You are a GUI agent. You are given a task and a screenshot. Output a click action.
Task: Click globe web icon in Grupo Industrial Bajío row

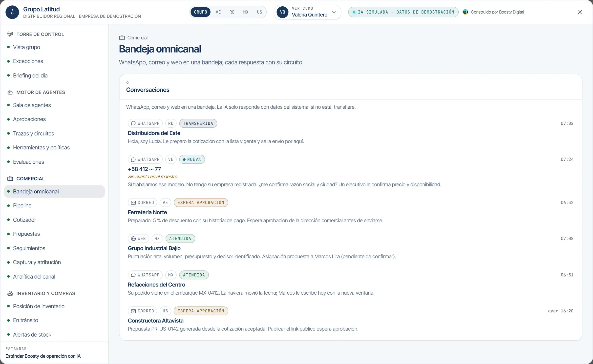[133, 239]
